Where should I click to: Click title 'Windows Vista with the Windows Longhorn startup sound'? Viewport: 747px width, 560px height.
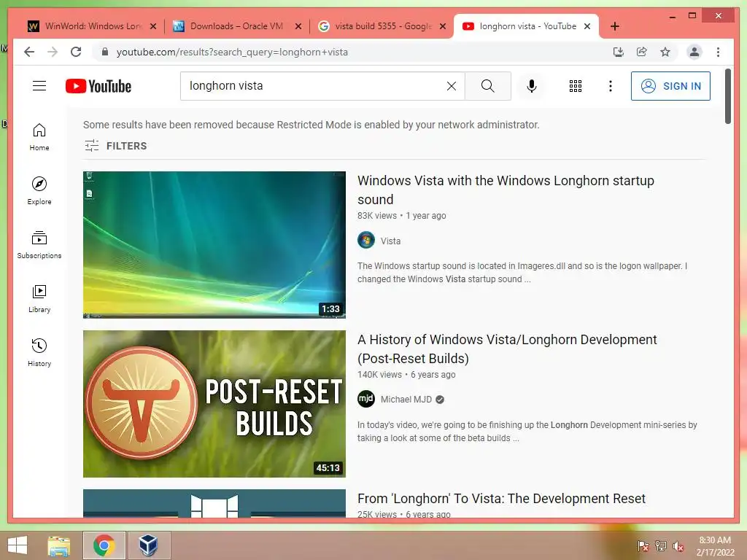[506, 190]
